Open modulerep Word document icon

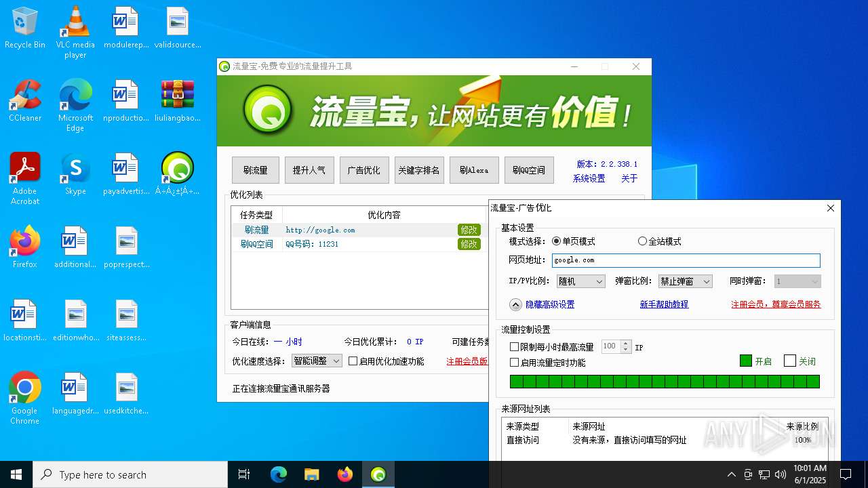point(126,28)
